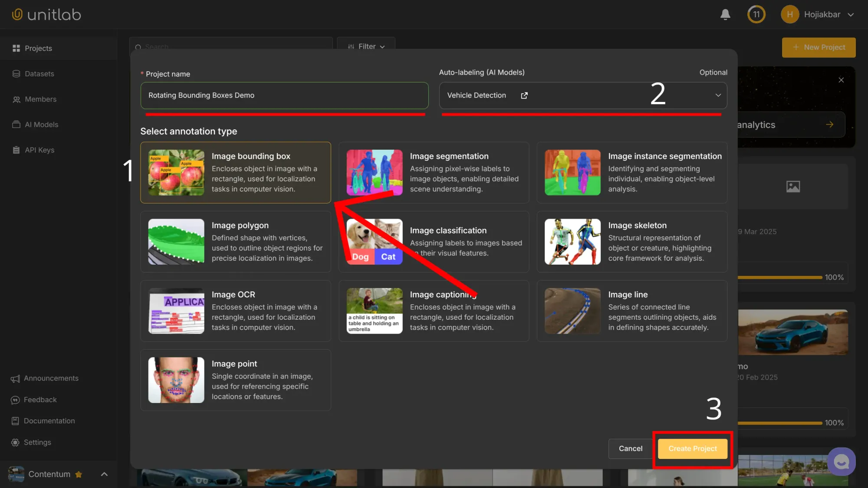This screenshot has width=868, height=488.
Task: Click the Members sidebar icon
Action: pos(16,99)
